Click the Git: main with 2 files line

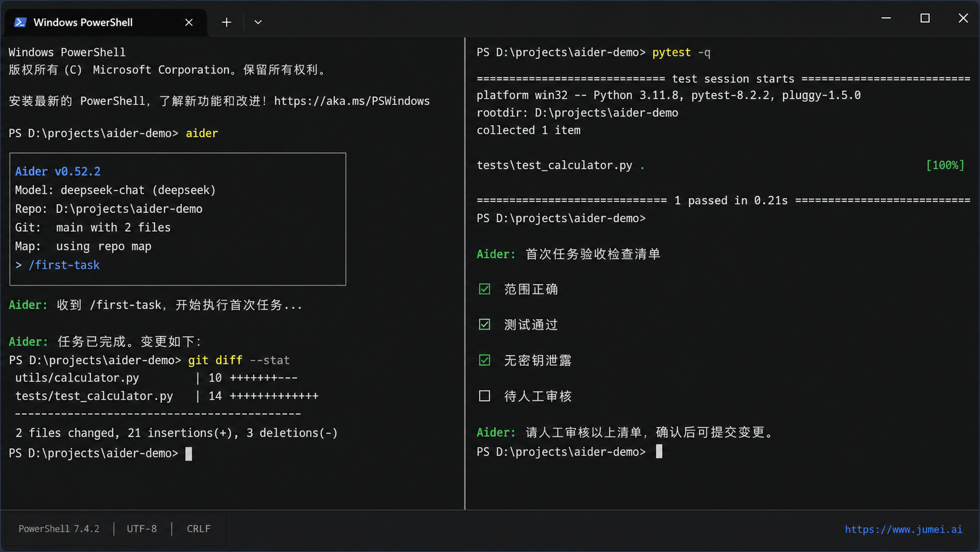pyautogui.click(x=93, y=228)
